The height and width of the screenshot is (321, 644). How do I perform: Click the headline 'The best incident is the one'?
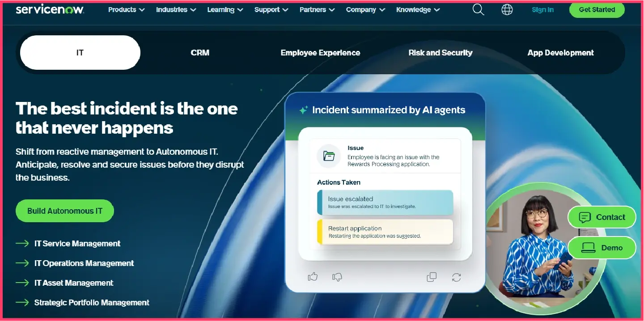pyautogui.click(x=127, y=109)
